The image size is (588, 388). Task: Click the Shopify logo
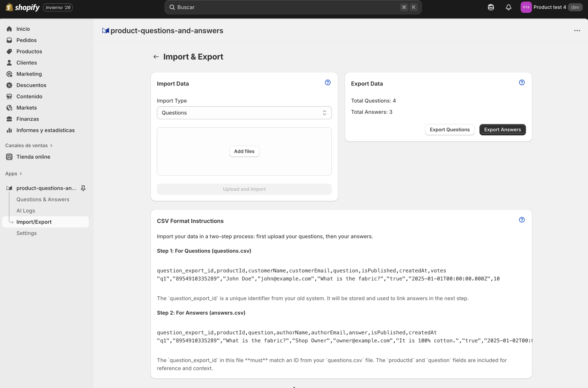[23, 7]
